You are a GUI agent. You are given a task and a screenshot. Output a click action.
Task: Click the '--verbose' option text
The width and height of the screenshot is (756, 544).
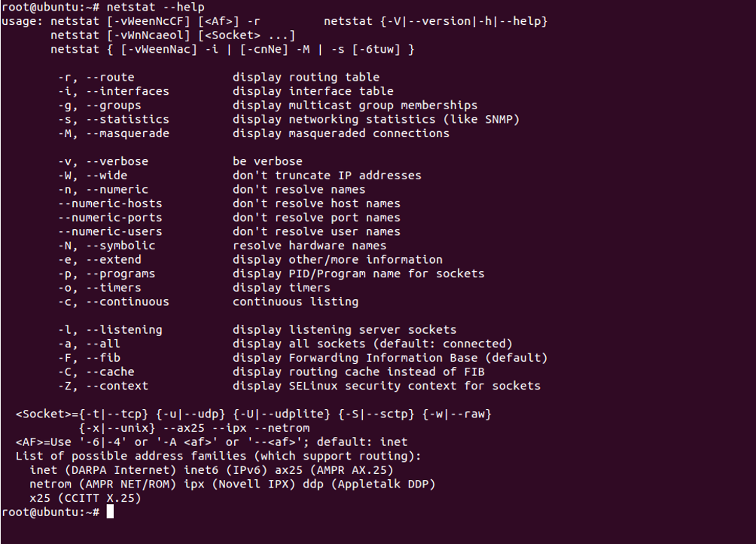pyautogui.click(x=117, y=161)
